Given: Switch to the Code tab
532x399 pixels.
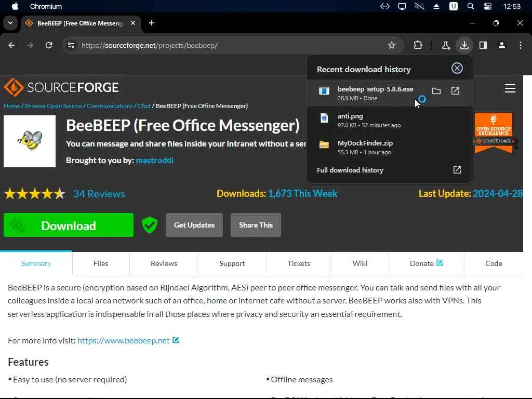Looking at the screenshot, I should [494, 263].
